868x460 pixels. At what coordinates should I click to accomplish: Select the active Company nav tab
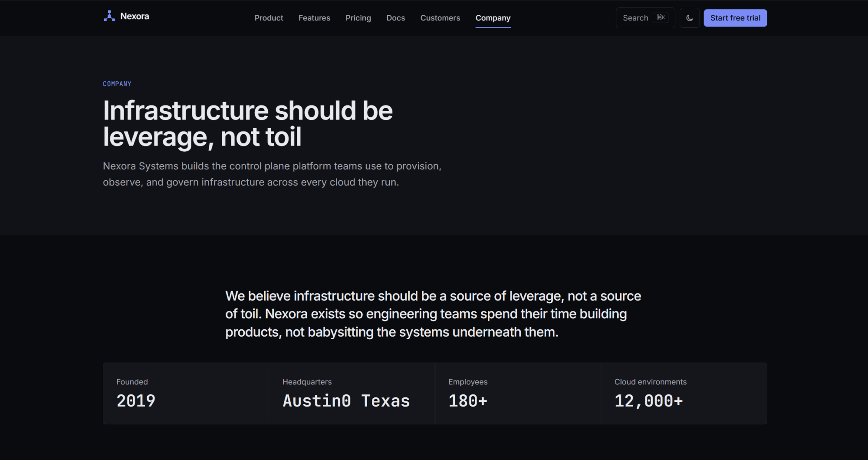click(x=493, y=18)
